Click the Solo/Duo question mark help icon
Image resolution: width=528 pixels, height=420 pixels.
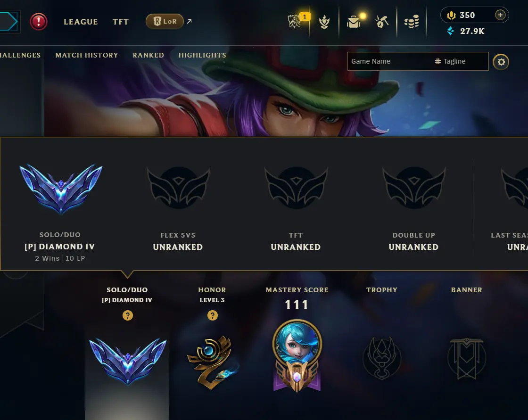128,316
